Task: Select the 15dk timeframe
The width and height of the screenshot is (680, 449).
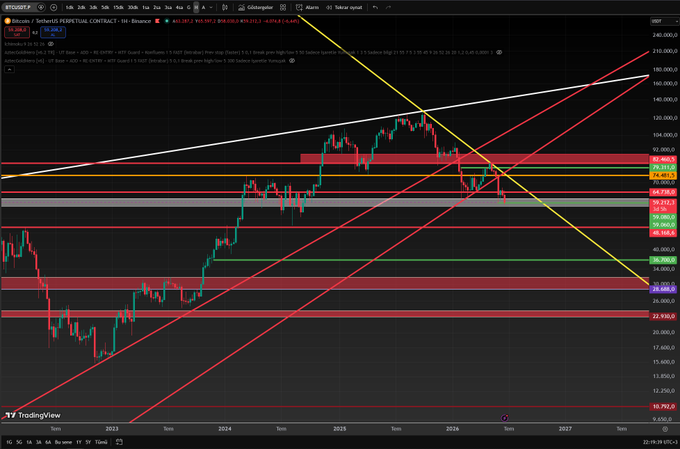Action: (118, 7)
